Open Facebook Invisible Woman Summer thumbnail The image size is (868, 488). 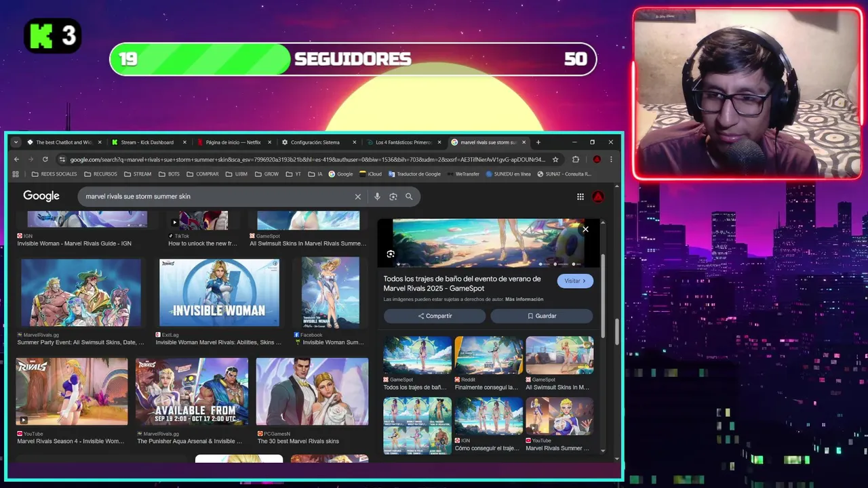click(x=331, y=292)
